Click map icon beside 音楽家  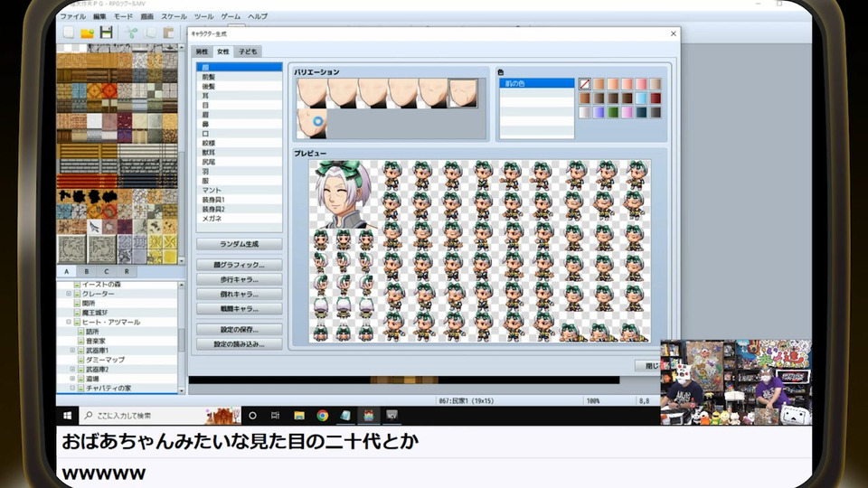[x=80, y=341]
